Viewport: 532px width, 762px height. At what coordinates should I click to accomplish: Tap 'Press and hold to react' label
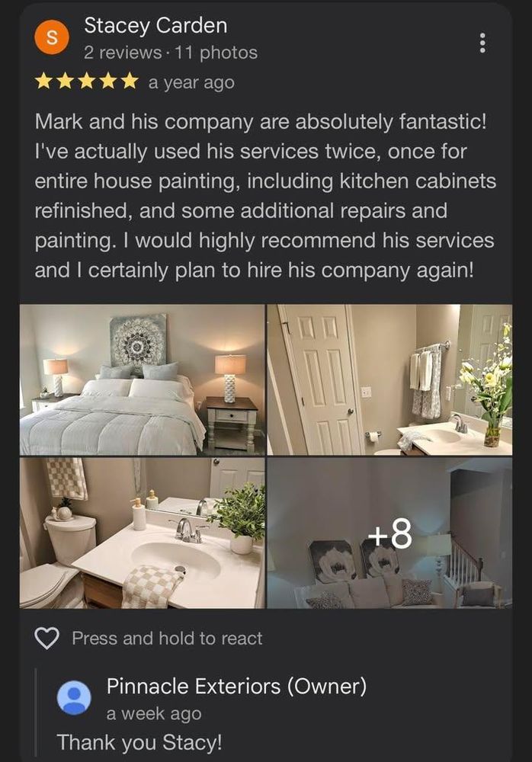[167, 638]
